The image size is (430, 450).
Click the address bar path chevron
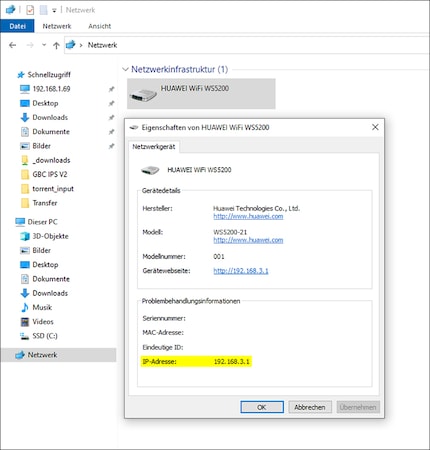(81, 45)
